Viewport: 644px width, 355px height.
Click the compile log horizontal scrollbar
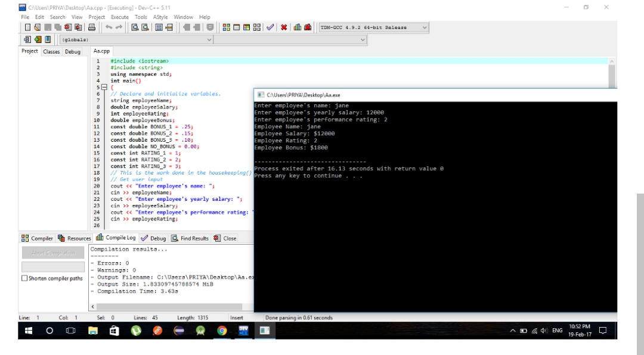(167, 306)
